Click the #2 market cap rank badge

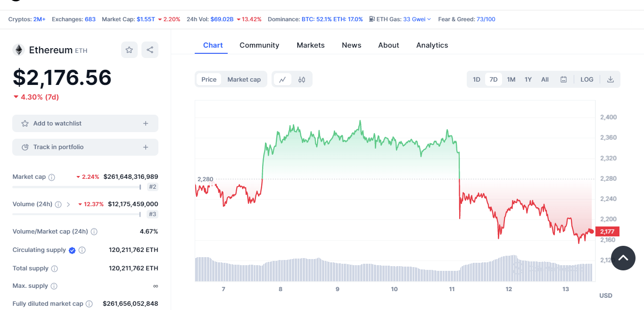tap(152, 187)
